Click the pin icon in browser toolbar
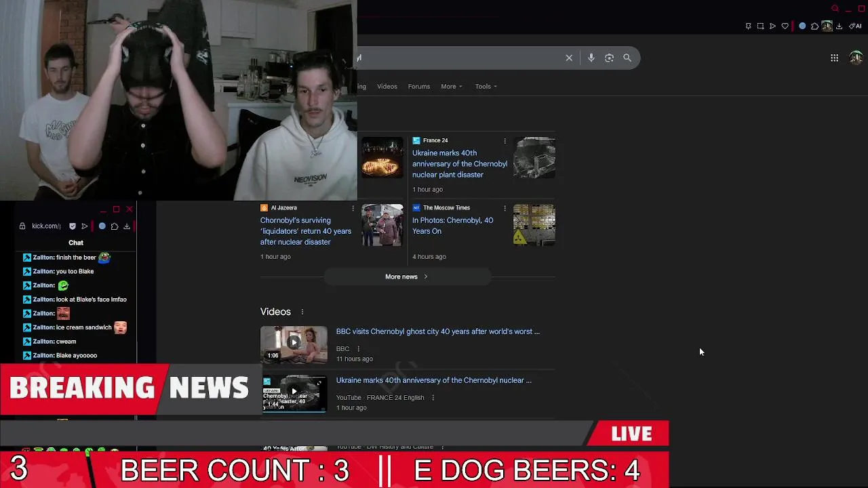 749,26
